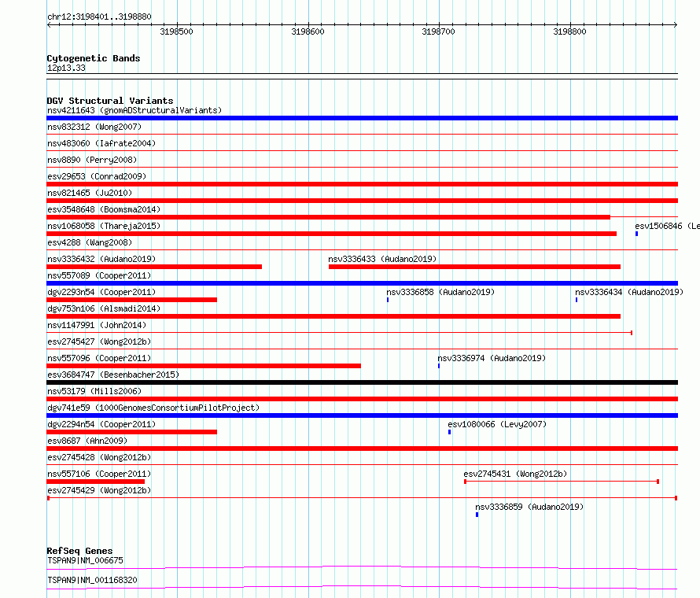Open esv1080066 (Levy2007) variant label
Viewport: 700px width, 598px height.
pyautogui.click(x=497, y=424)
